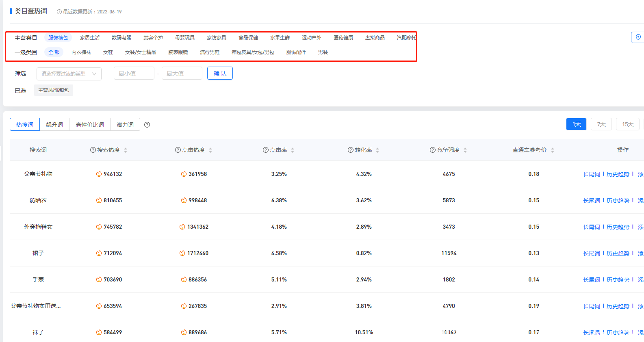Select the 1天 time range
The width and height of the screenshot is (644, 342).
click(x=576, y=124)
